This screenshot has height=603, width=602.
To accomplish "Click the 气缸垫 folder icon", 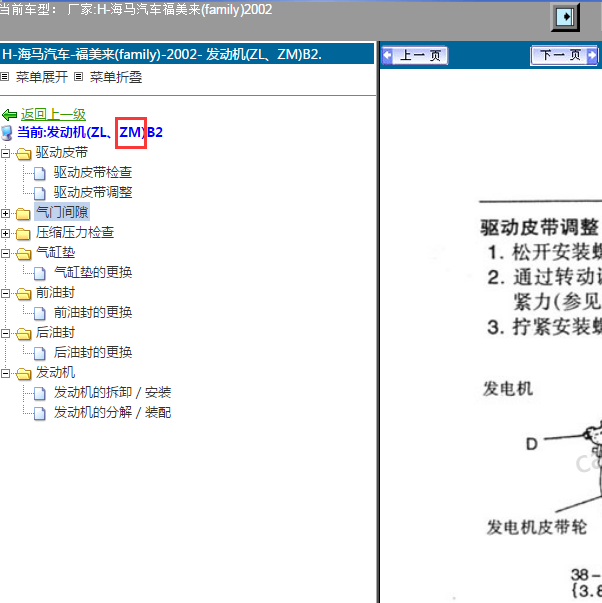I will tap(23, 254).
